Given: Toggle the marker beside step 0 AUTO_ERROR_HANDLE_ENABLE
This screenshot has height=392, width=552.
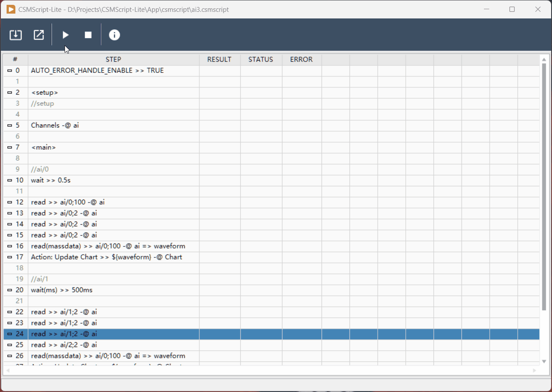Looking at the screenshot, I should (9, 70).
